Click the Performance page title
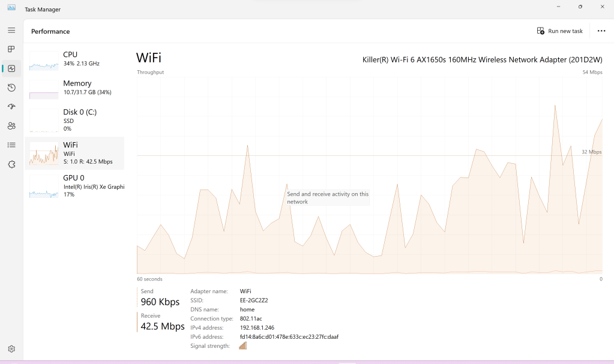This screenshot has width=614, height=364. pyautogui.click(x=50, y=31)
